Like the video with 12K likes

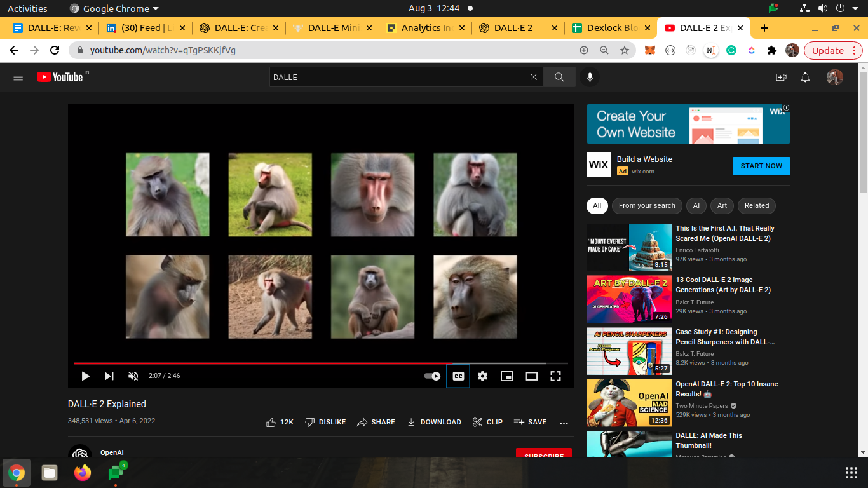point(280,422)
